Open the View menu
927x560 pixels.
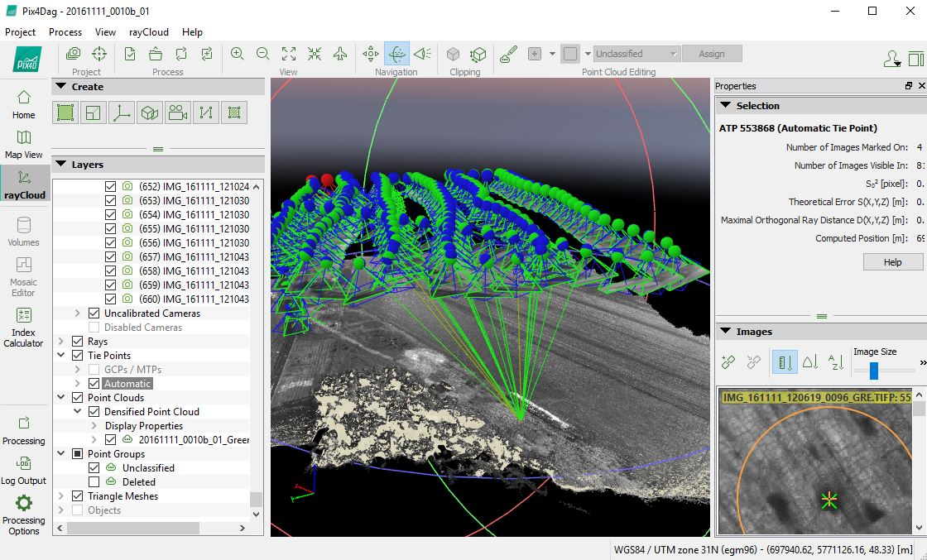pos(105,32)
